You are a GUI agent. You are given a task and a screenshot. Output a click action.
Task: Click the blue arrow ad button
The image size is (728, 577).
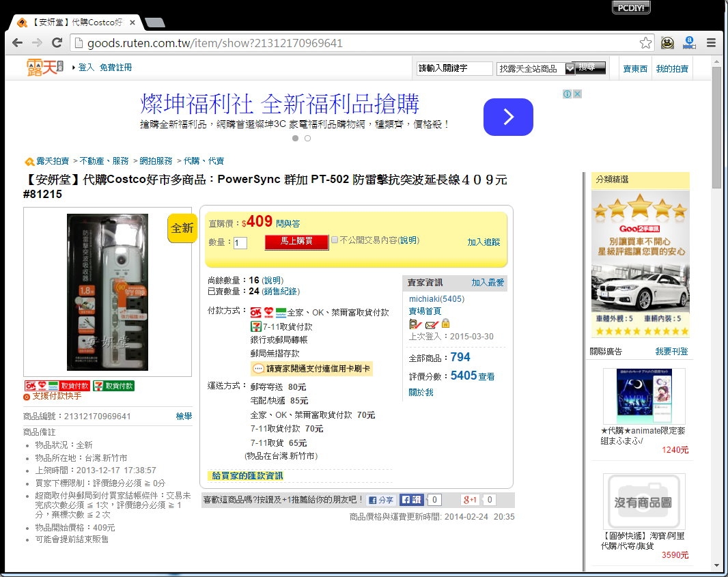(x=508, y=117)
